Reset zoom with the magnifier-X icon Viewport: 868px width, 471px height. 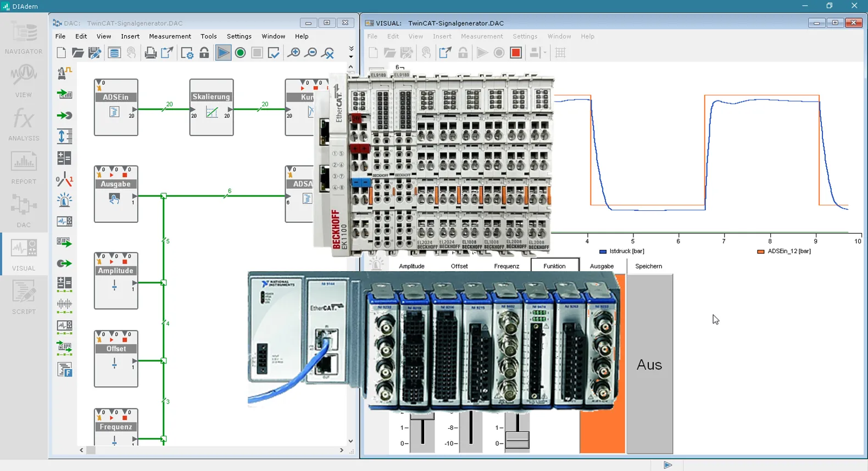(x=329, y=53)
